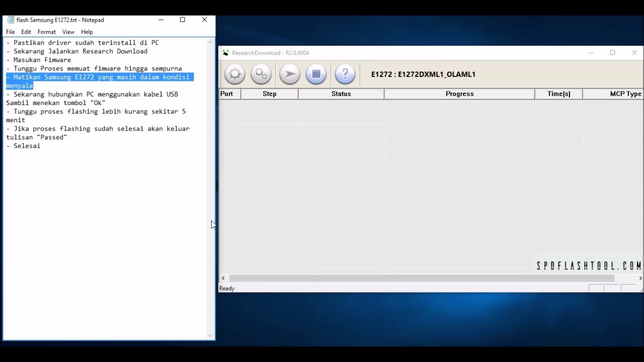The height and width of the screenshot is (362, 644).
Task: Click the right scroll arrow in ResearchDownload
Action: tap(640, 278)
